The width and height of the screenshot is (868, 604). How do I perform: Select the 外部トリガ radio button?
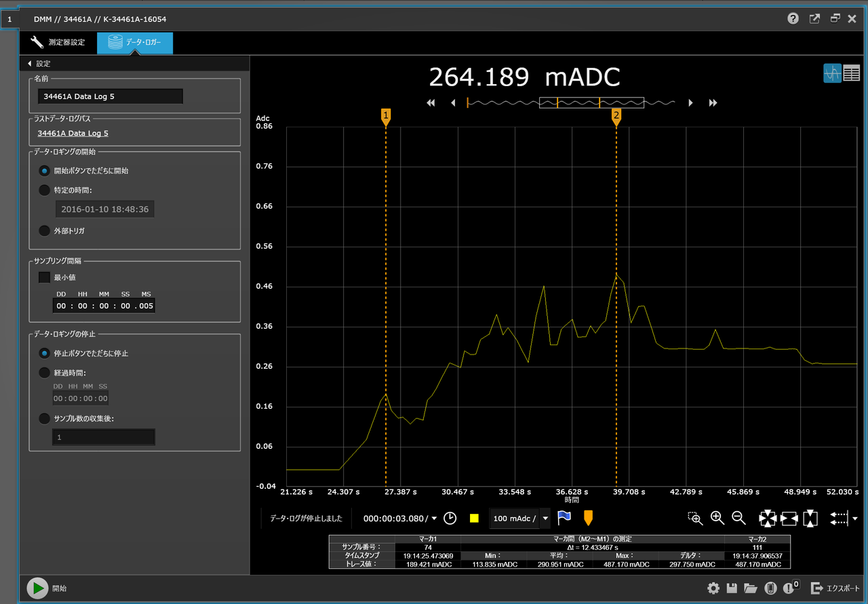[45, 230]
